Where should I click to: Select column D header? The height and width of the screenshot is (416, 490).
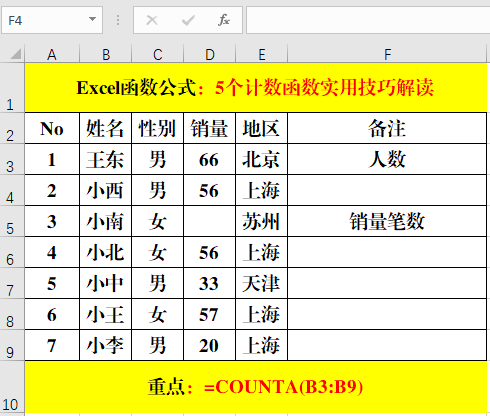click(210, 54)
